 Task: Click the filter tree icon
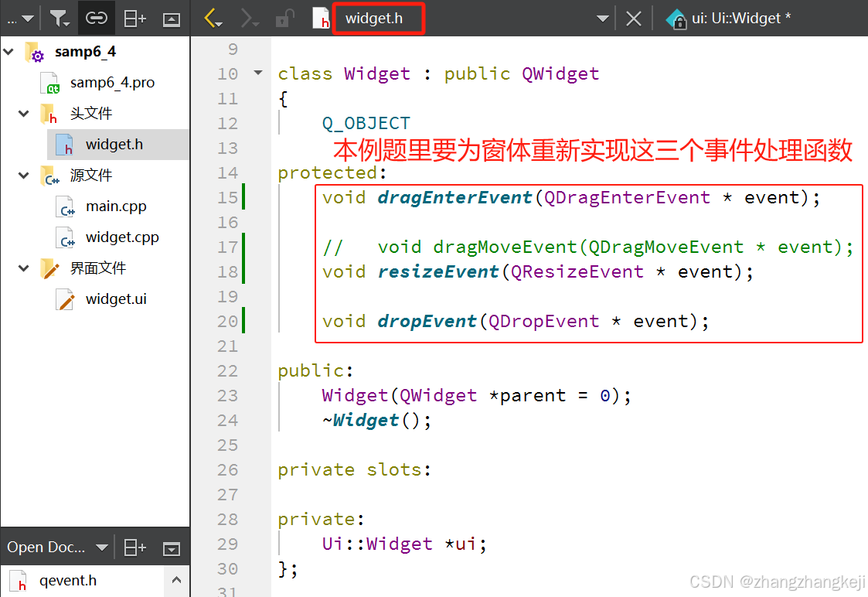click(60, 19)
